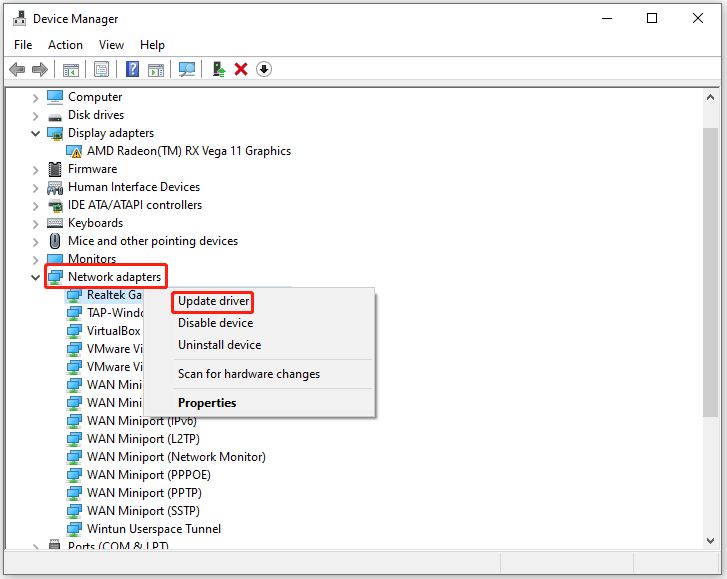The image size is (727, 579).
Task: Collapse the Network adapters tree node
Action: pyautogui.click(x=36, y=277)
